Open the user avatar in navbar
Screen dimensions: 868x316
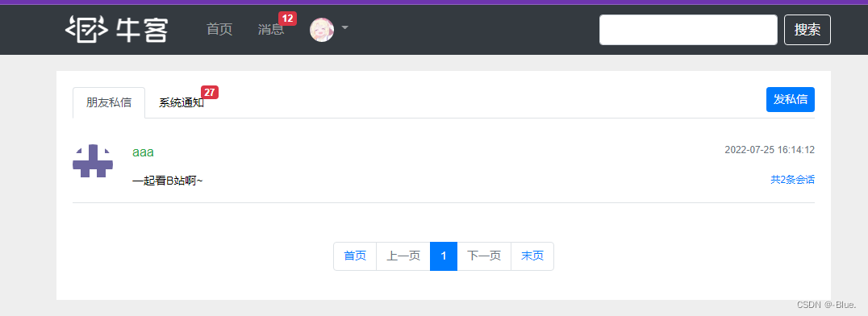point(322,30)
